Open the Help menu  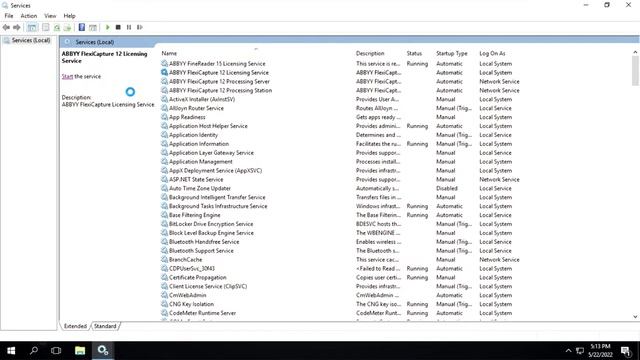[69, 16]
